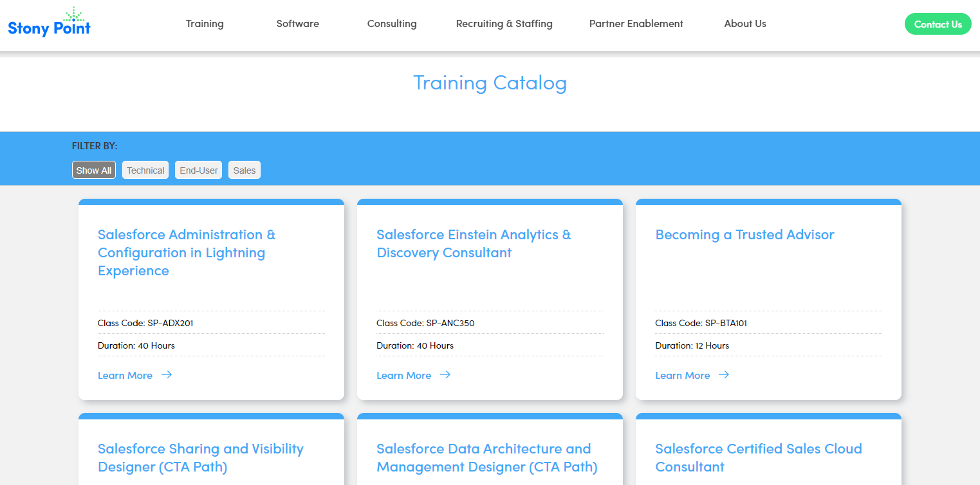Screen dimensions: 980x485
Task: Filter catalog by Sales
Action: (x=245, y=170)
